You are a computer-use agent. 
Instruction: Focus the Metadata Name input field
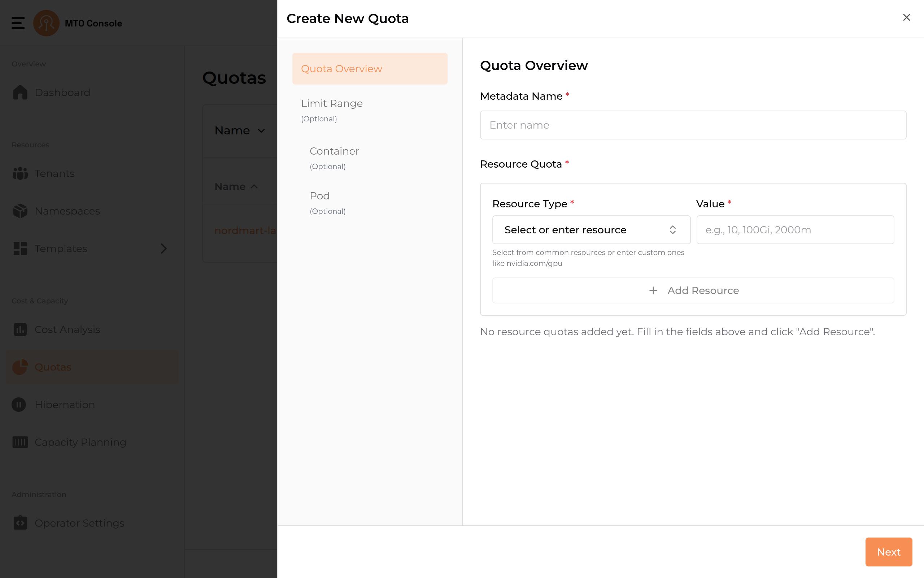pyautogui.click(x=693, y=125)
